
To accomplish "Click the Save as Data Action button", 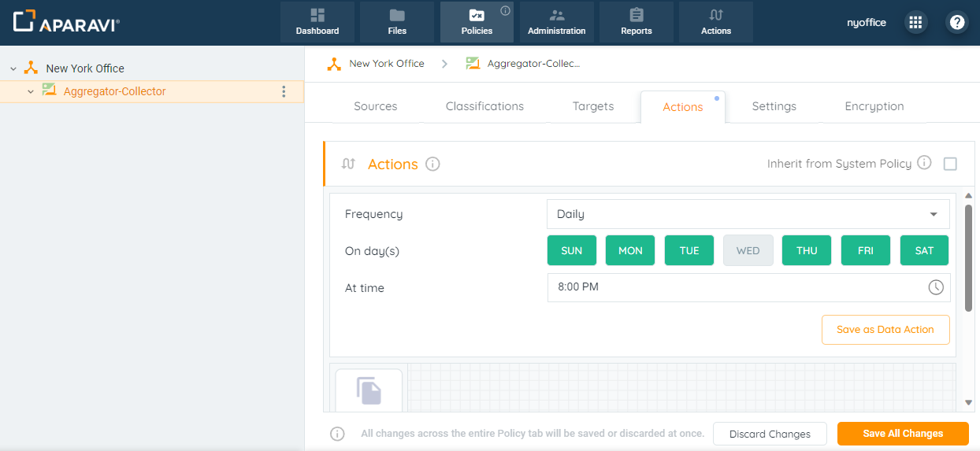I will (x=885, y=330).
